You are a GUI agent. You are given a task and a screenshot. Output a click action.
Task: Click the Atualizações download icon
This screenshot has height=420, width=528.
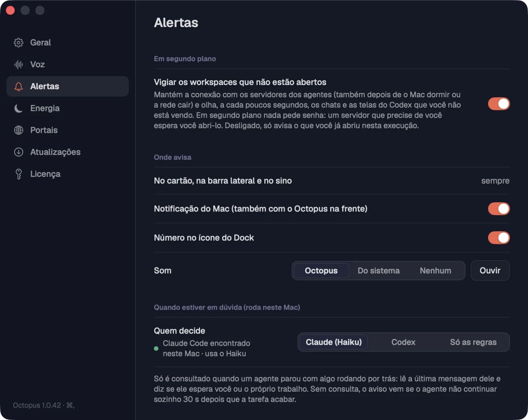click(18, 152)
